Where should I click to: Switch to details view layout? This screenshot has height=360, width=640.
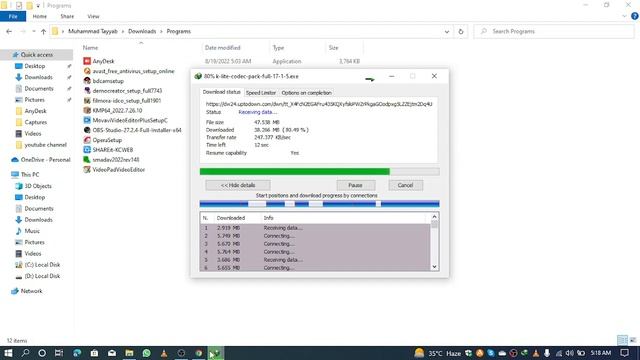(x=622, y=340)
